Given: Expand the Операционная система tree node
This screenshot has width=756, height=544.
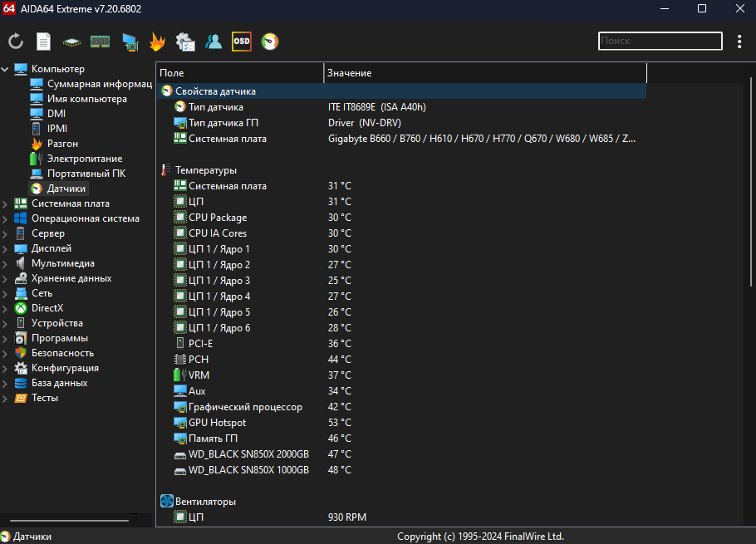Looking at the screenshot, I should (x=5, y=219).
